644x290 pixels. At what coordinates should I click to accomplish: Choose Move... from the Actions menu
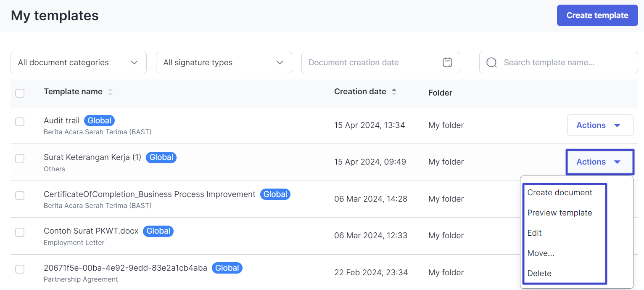541,253
